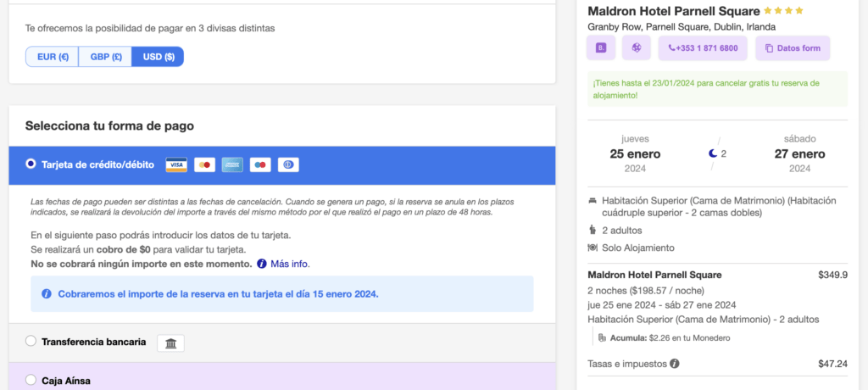
Task: Select Tarjeta de crédito/débito radio button
Action: [x=31, y=164]
